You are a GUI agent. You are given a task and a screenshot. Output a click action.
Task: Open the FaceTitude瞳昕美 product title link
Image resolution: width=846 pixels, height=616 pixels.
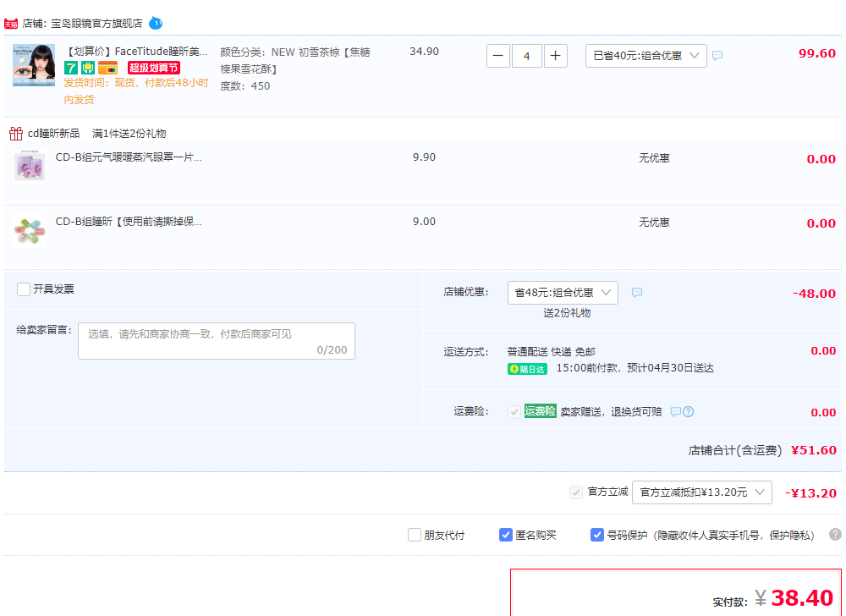pos(136,52)
